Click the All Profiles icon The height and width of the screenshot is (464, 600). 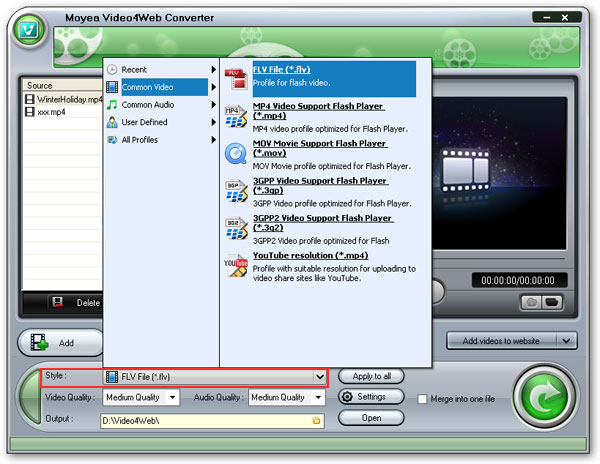pyautogui.click(x=112, y=140)
